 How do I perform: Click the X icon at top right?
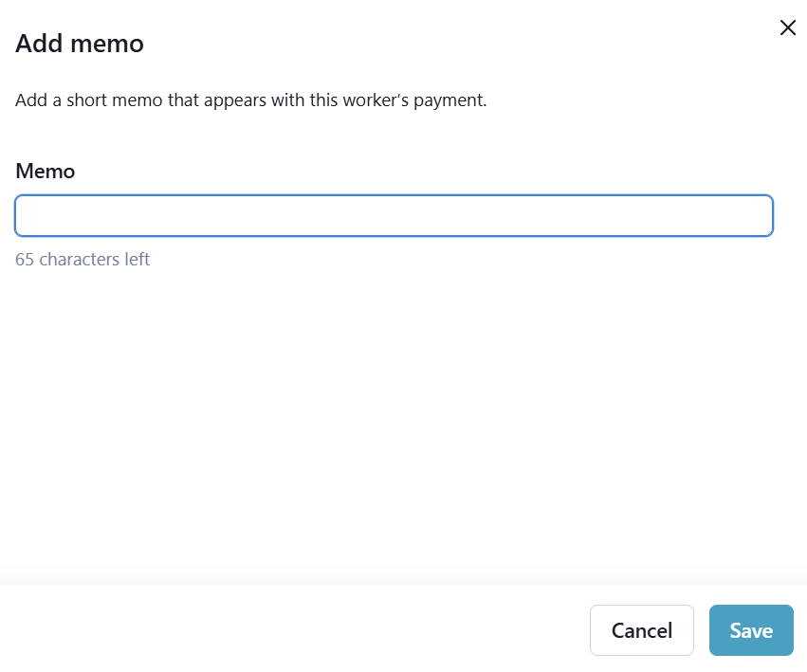pos(787,27)
